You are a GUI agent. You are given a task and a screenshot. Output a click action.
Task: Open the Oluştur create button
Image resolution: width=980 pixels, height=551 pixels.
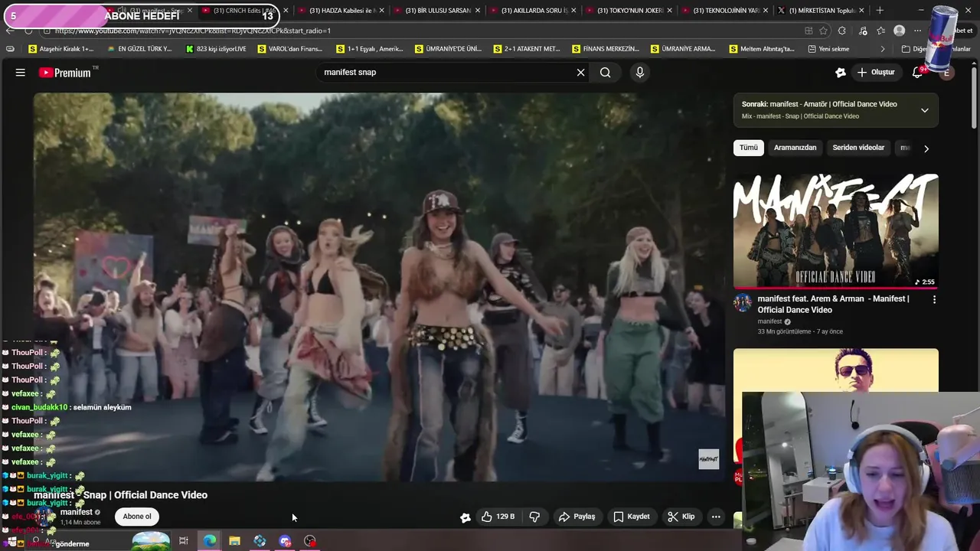876,72
